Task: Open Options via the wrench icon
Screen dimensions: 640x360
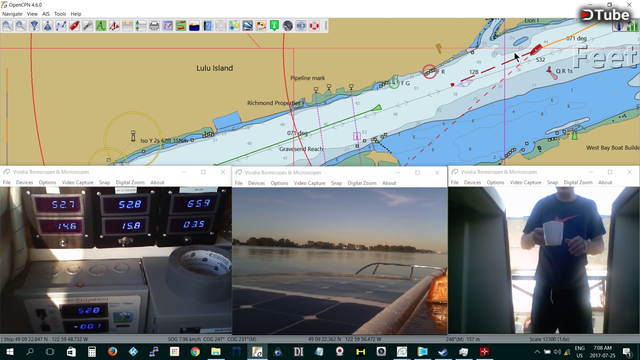Action: coord(87,26)
